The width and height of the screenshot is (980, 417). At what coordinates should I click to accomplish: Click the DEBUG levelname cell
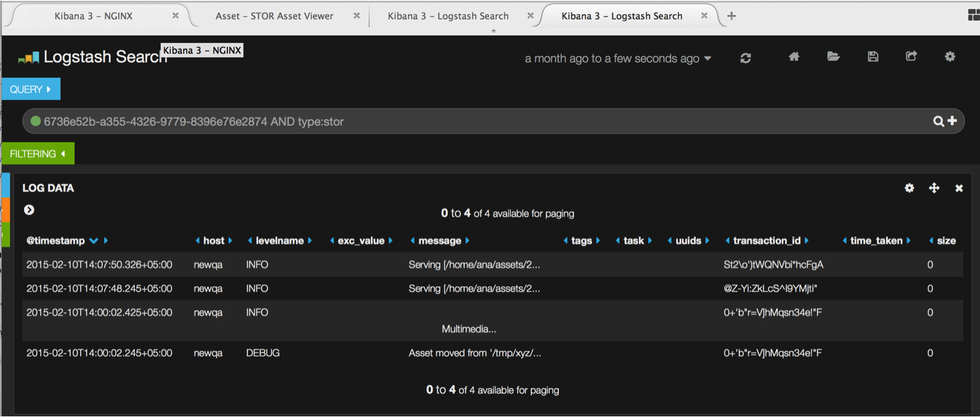(x=263, y=353)
